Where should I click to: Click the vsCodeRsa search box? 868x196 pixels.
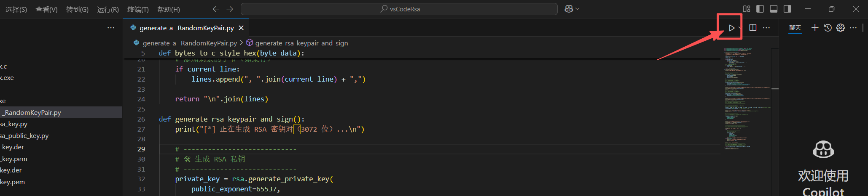[399, 9]
